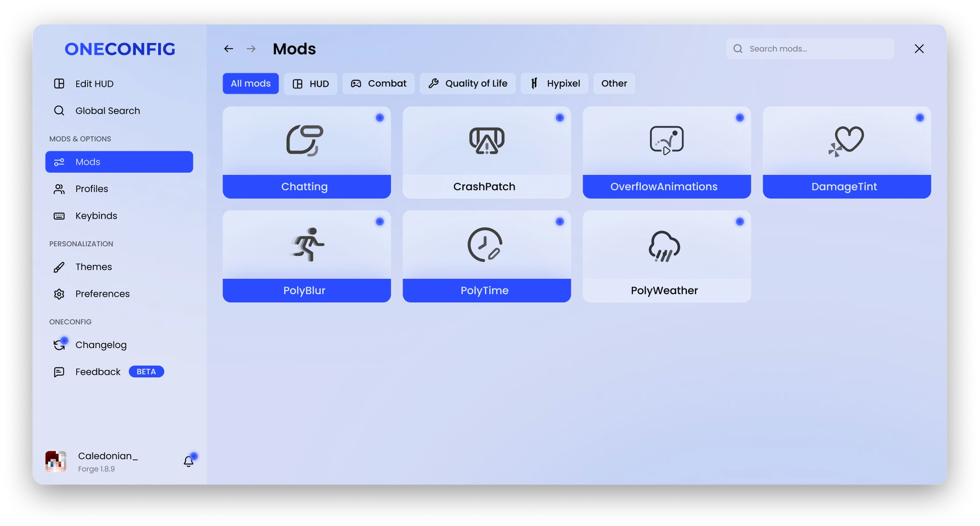Image resolution: width=980 pixels, height=526 pixels.
Task: Click the Caledonian_ username text
Action: (x=108, y=456)
